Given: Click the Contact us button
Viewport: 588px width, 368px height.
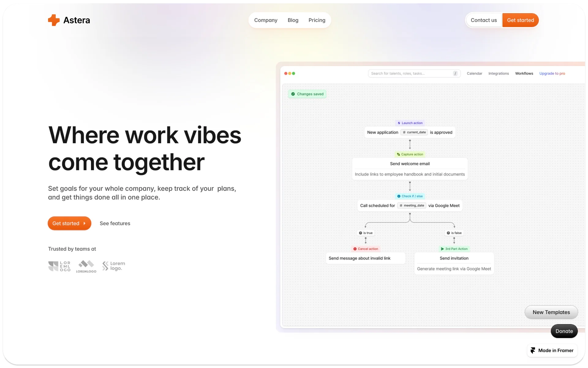Looking at the screenshot, I should [x=484, y=20].
